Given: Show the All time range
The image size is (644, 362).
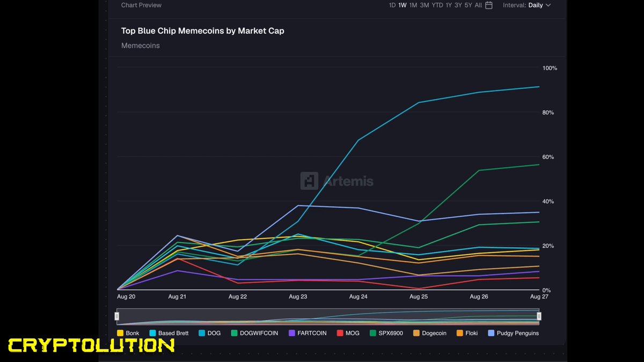Looking at the screenshot, I should click(478, 5).
